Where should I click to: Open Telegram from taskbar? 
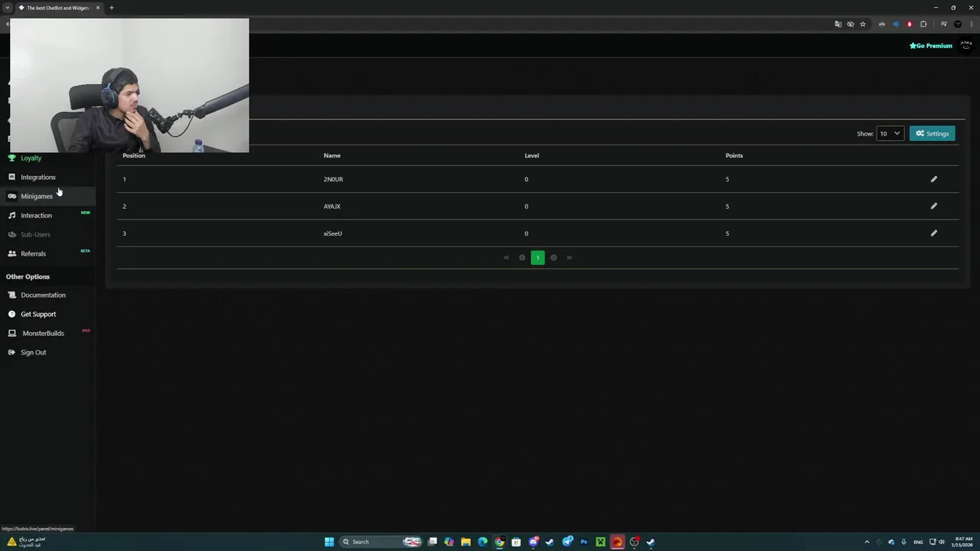pos(567,542)
